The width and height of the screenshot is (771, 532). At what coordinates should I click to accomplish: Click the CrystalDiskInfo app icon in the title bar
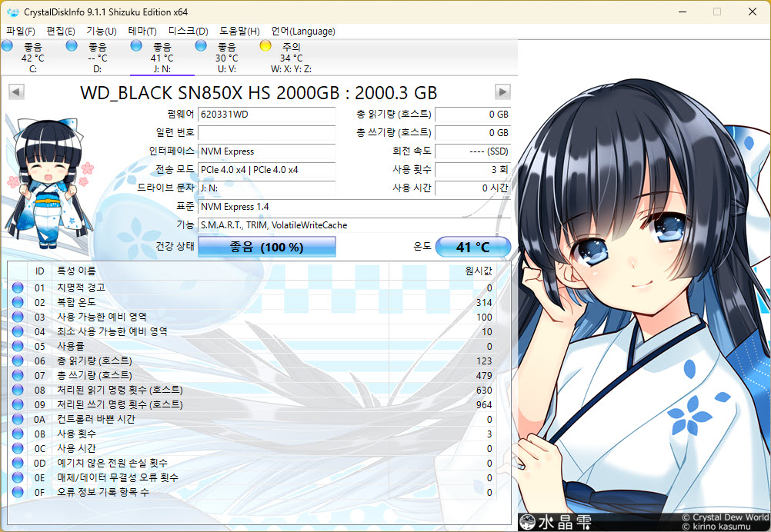coord(13,12)
